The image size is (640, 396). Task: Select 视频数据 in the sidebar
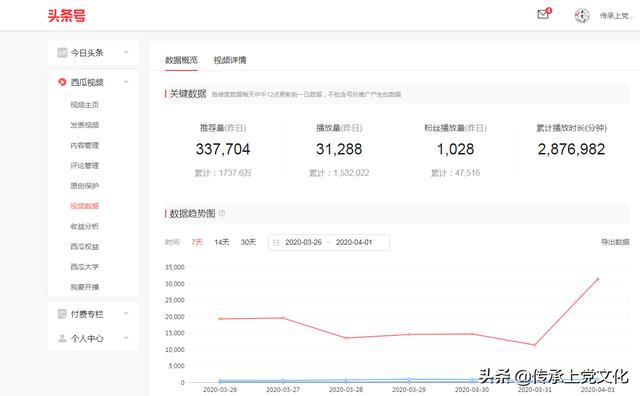(x=84, y=206)
